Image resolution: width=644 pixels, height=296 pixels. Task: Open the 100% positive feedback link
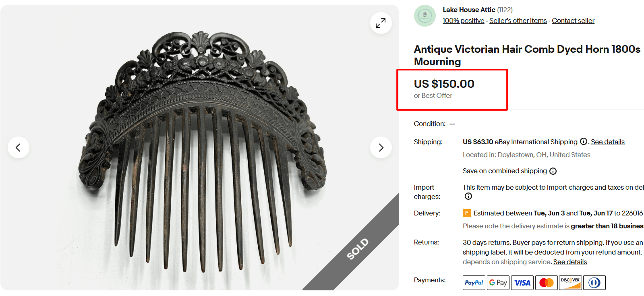tap(463, 20)
